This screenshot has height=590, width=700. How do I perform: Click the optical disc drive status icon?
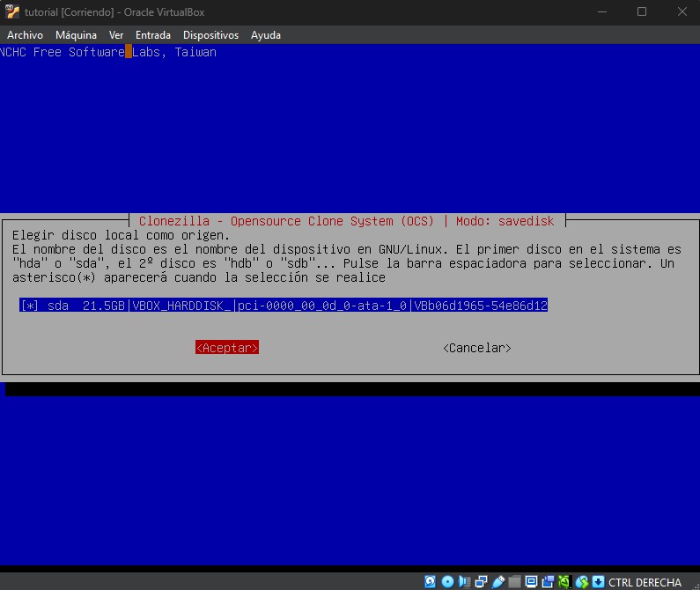coord(447,581)
